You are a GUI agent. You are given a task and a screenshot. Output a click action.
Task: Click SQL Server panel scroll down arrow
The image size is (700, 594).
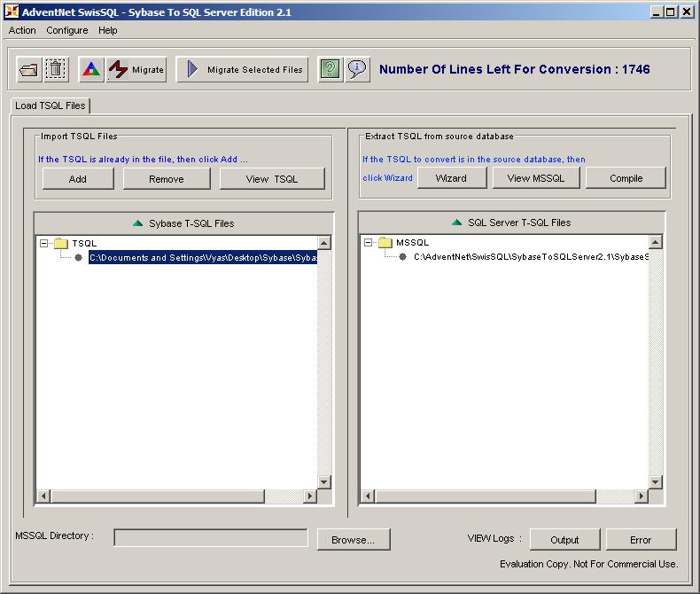[x=656, y=482]
